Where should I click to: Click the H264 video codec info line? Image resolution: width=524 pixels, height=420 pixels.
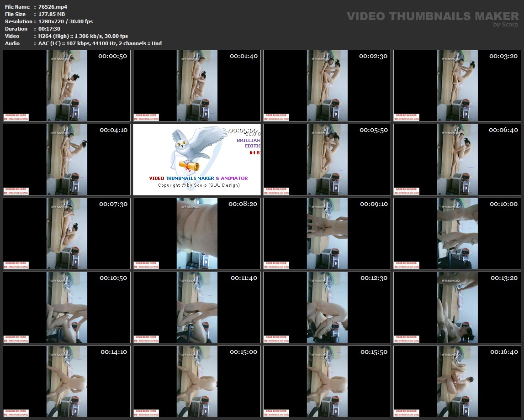click(83, 36)
